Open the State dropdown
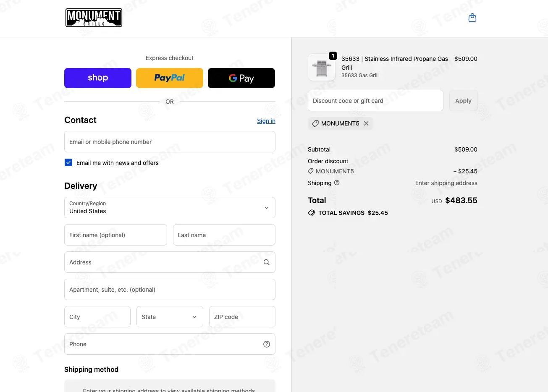This screenshot has width=548, height=392. click(170, 317)
